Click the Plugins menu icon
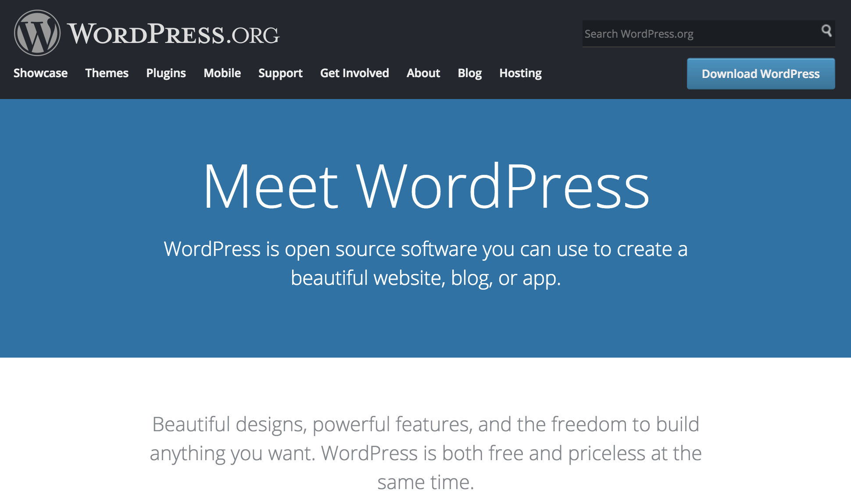This screenshot has height=504, width=851. point(166,73)
